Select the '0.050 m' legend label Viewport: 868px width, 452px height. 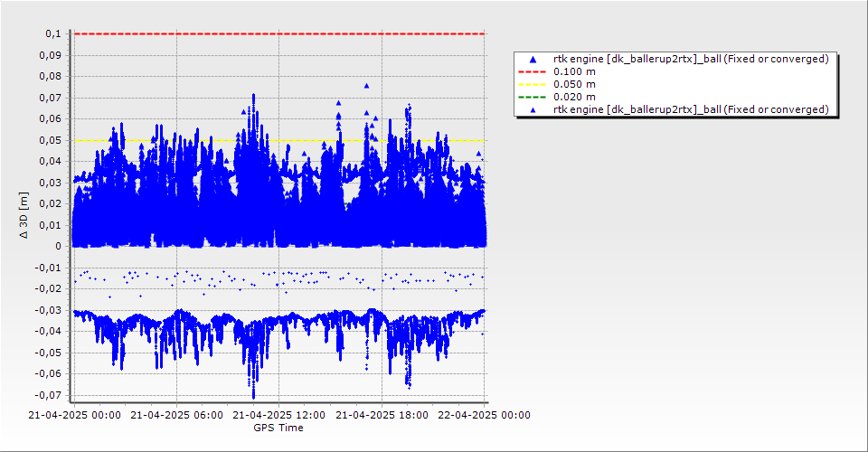click(575, 85)
